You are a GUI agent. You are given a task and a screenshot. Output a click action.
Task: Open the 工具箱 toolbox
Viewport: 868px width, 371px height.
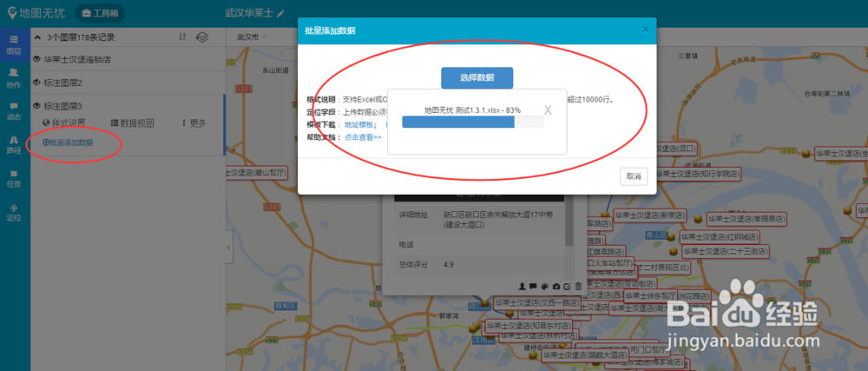tap(100, 13)
